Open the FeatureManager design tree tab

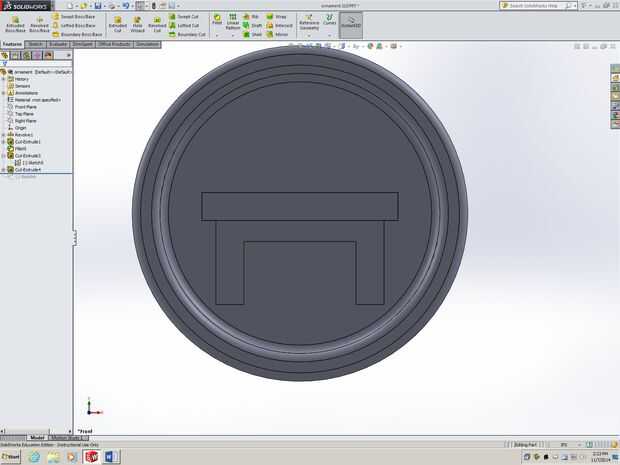5,55
